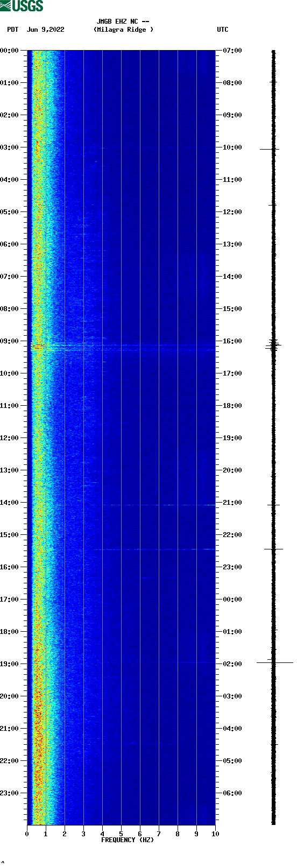The height and width of the screenshot is (868, 297).
Task: Select the station title JMGB EHZ NC --
Action: click(x=123, y=22)
